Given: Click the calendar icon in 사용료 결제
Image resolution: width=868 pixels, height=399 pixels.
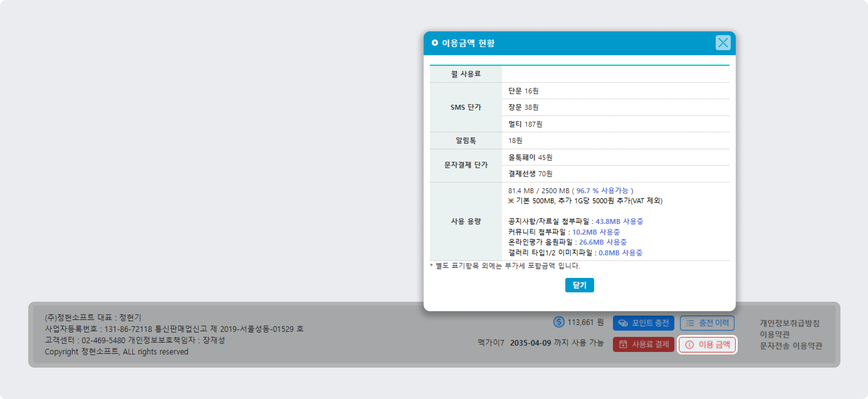Looking at the screenshot, I should [623, 344].
